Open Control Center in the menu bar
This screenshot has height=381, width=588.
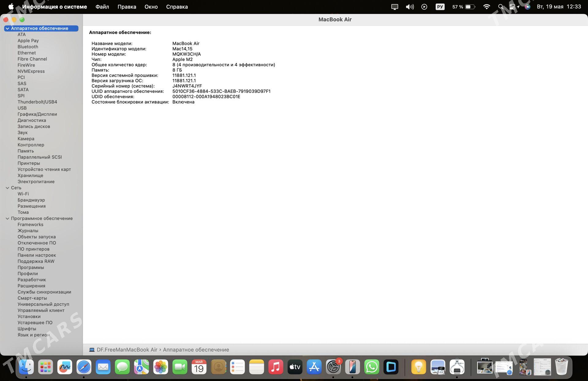513,7
